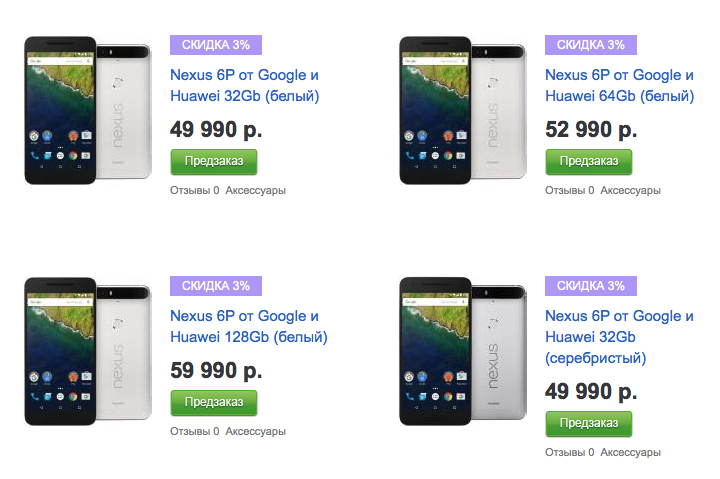Click the Nexus 6P 128Gb phone image
Image resolution: width=720 pixels, height=479 pixels.
tap(88, 350)
